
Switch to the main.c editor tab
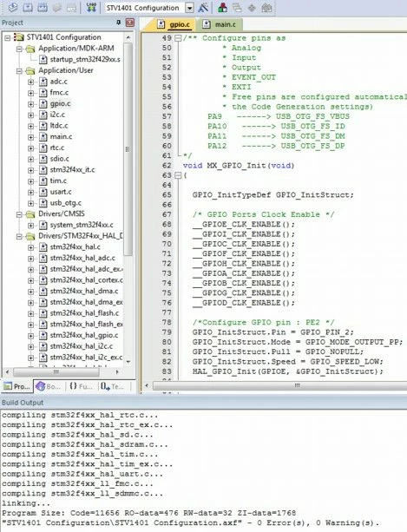click(x=220, y=24)
